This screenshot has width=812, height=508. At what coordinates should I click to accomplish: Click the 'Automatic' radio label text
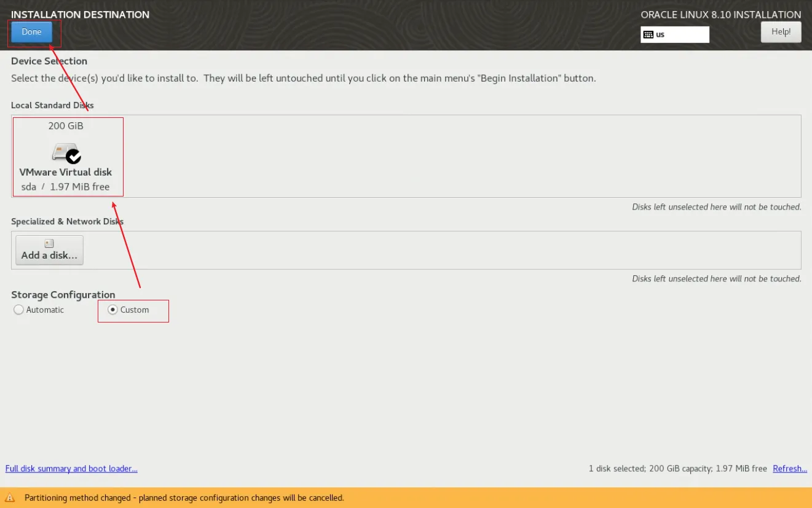(45, 310)
